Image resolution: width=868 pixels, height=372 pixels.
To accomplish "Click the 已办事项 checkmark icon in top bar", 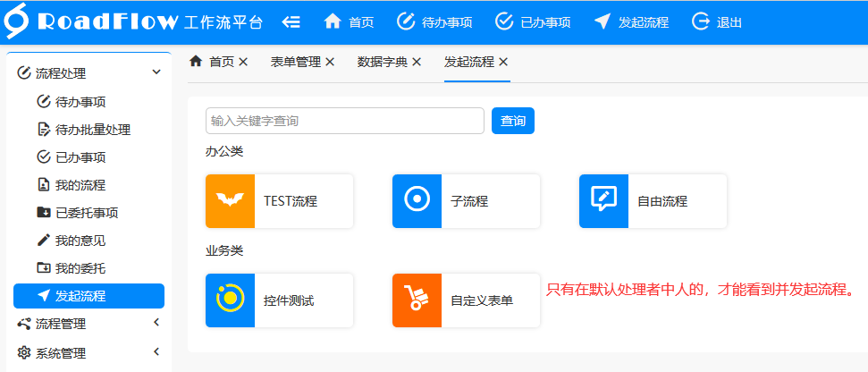I will tap(504, 21).
